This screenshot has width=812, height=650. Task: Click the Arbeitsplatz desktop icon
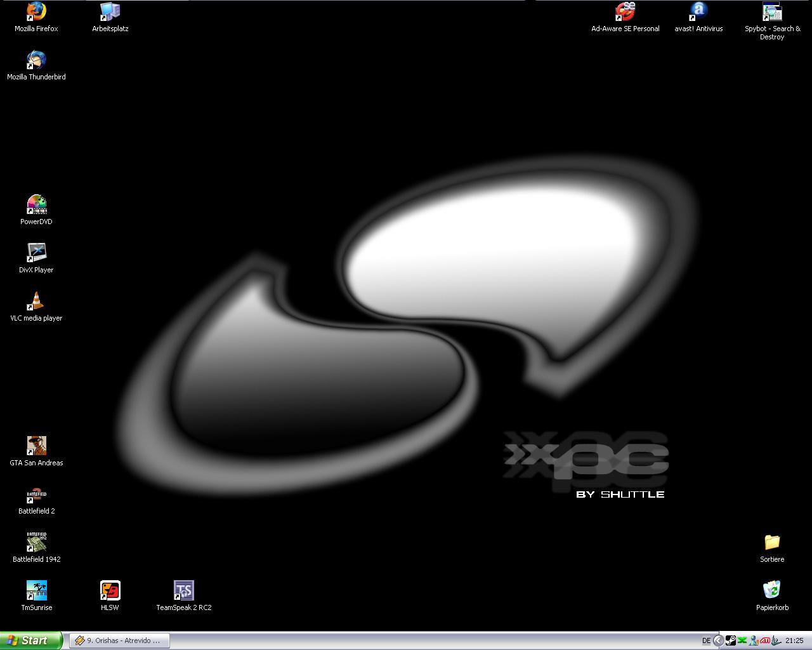pyautogui.click(x=110, y=12)
